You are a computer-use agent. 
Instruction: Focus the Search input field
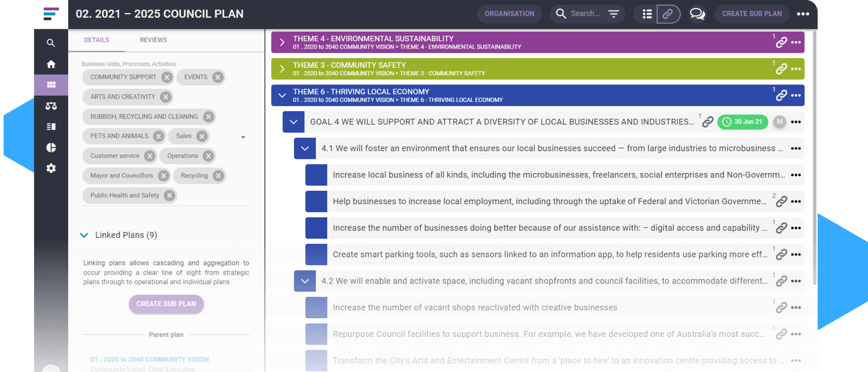[x=585, y=14]
